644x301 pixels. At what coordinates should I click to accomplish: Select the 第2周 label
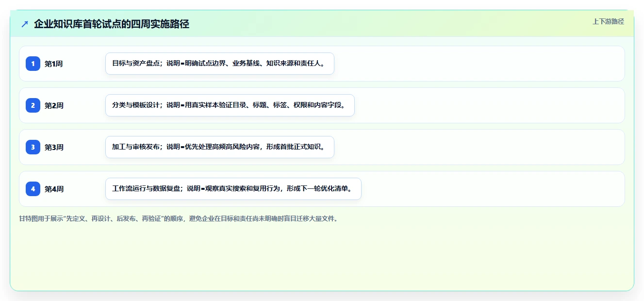(54, 105)
